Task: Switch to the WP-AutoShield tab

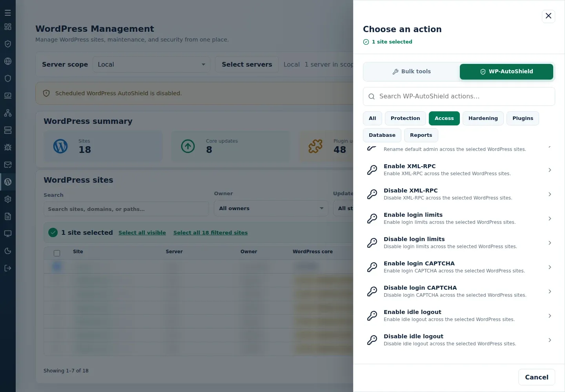Action: click(x=507, y=72)
